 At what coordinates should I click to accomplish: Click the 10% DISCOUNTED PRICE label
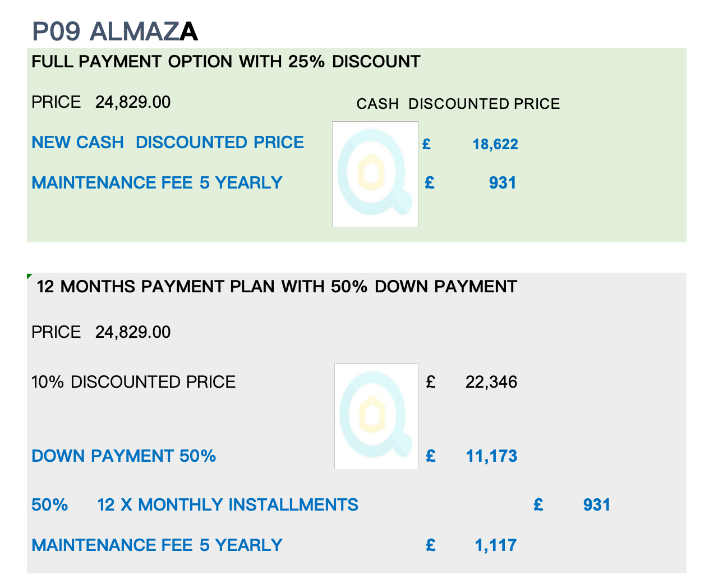(x=133, y=382)
